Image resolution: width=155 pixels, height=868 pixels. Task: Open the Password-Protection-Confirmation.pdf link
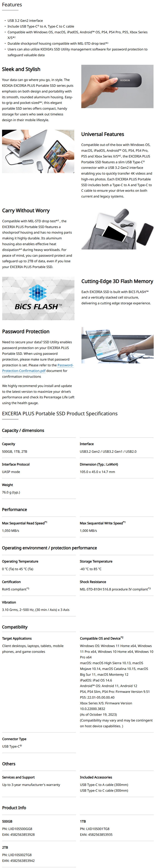38,368
